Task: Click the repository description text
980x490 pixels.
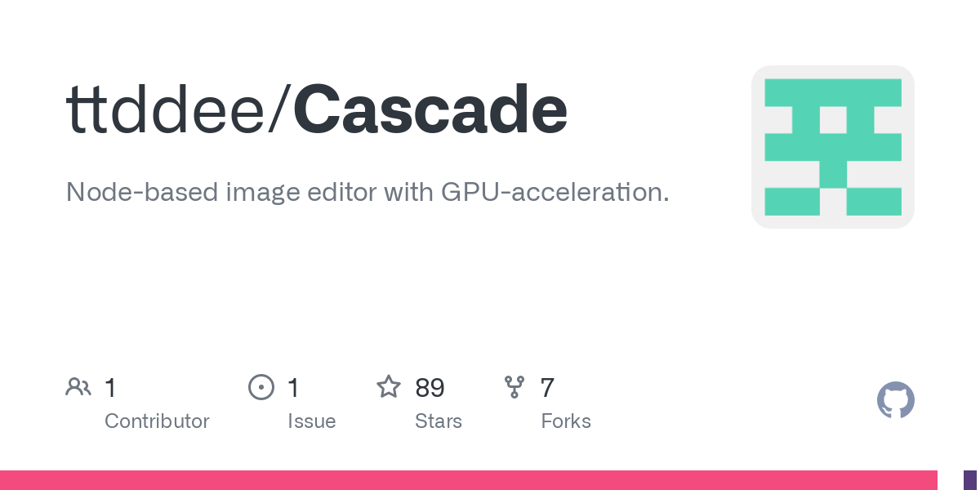Action: 367,193
